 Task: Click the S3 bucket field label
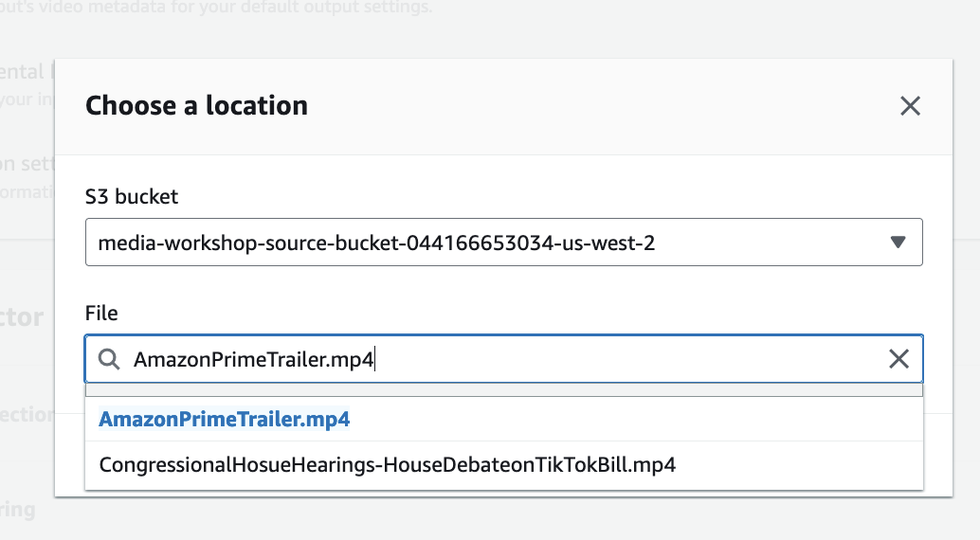[132, 197]
